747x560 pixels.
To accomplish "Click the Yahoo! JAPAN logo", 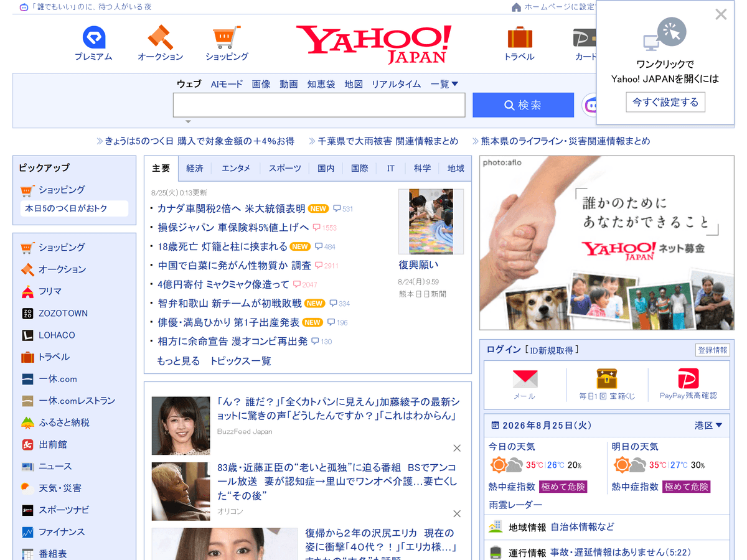I will 374,44.
